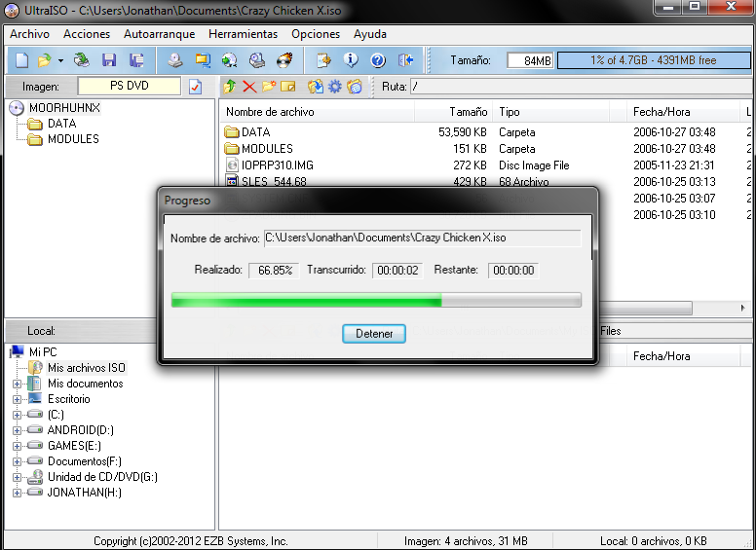756x550 pixels.
Task: Go up one level with green arrow folder icon
Action: click(230, 87)
